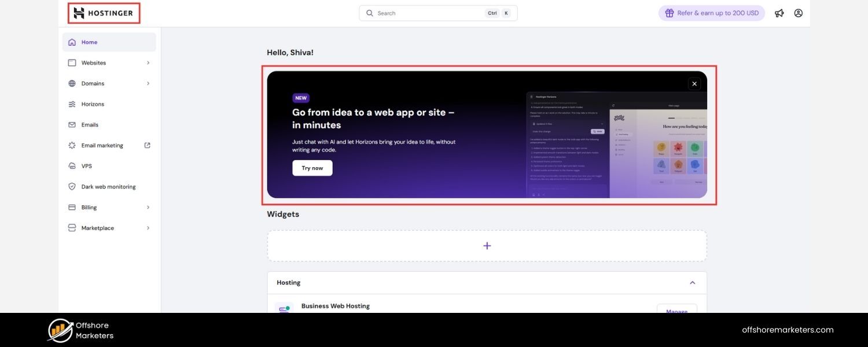
Task: Click the Horizons waves icon in sidebar
Action: [72, 104]
